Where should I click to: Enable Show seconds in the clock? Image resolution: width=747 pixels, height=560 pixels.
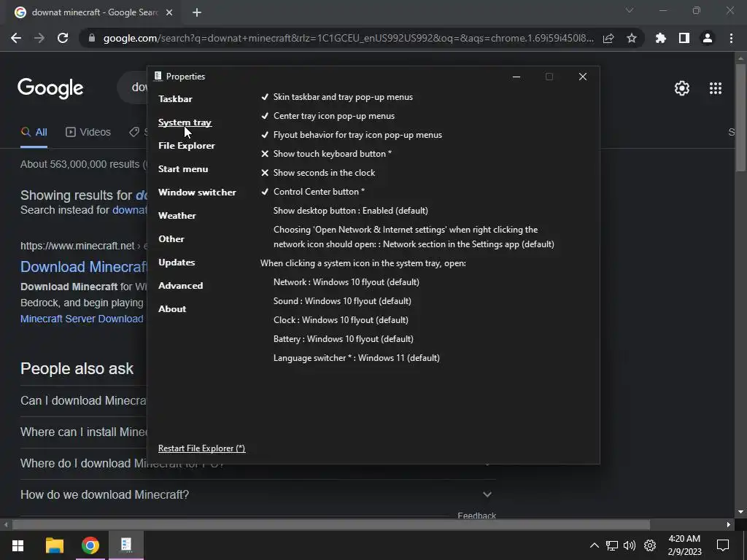318,173
